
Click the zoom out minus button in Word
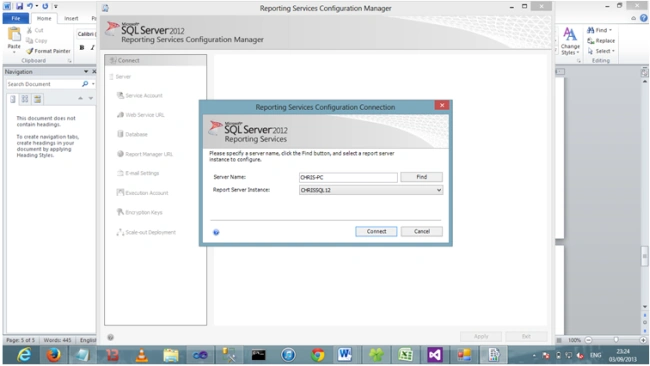coord(589,340)
